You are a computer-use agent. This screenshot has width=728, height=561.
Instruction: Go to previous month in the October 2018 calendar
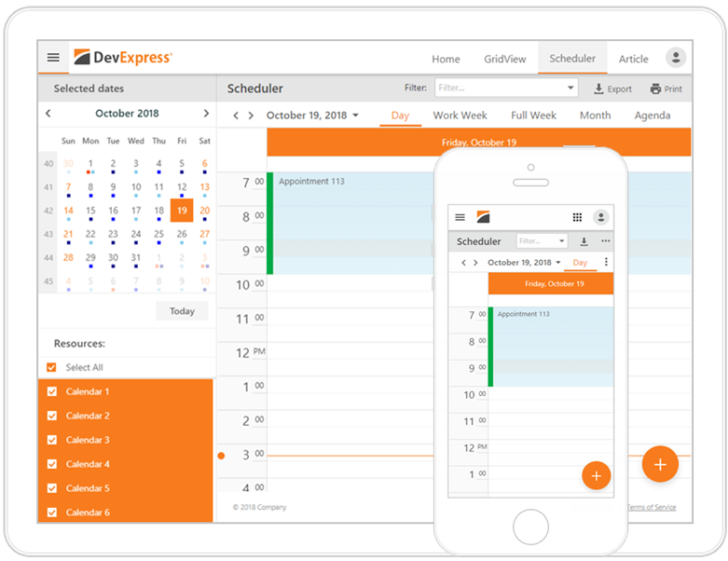point(48,114)
